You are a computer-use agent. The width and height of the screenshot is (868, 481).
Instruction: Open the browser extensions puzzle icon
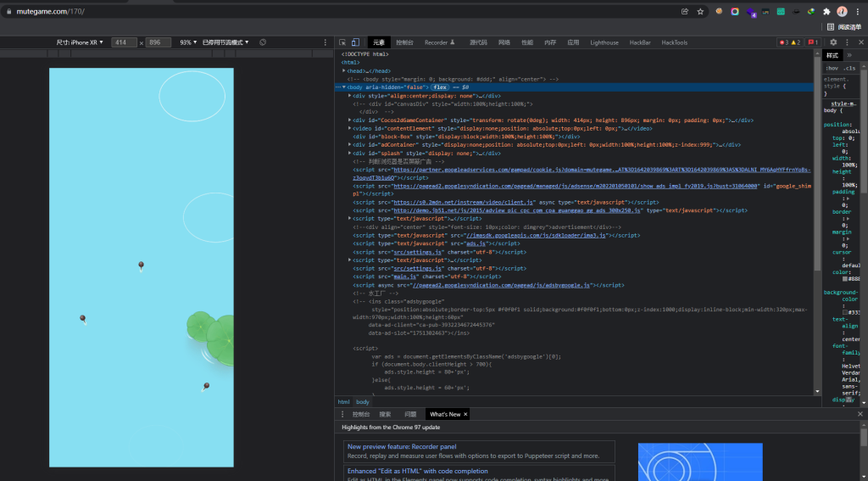tap(826, 12)
